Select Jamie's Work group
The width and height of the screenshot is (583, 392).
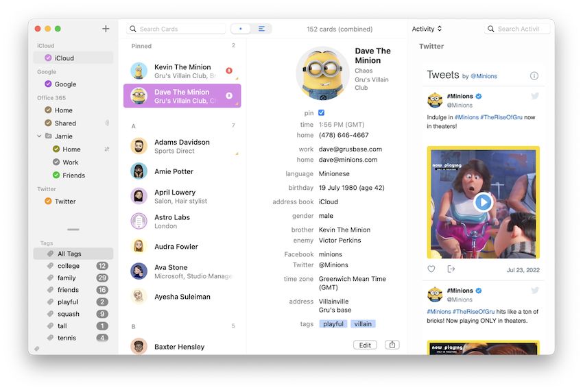[73, 162]
